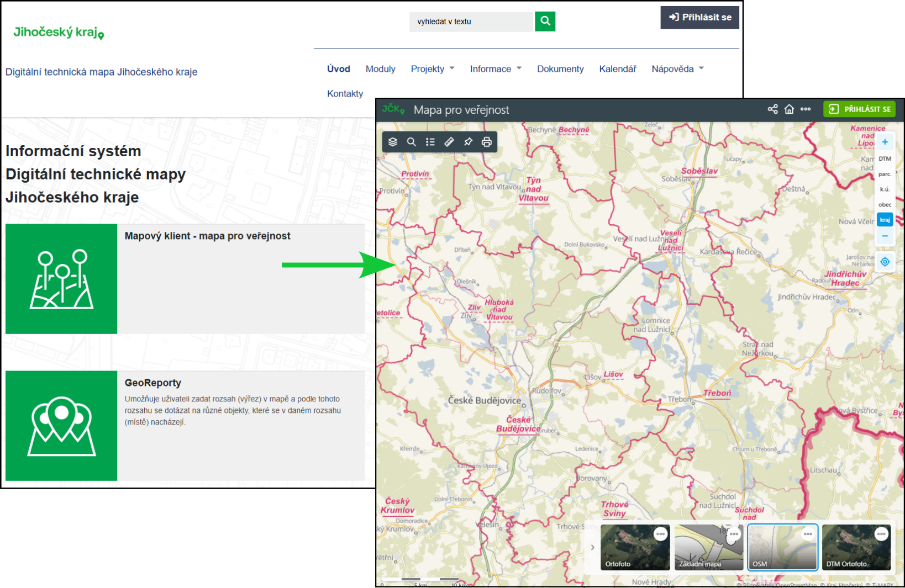Open the map layers tool

[x=393, y=142]
